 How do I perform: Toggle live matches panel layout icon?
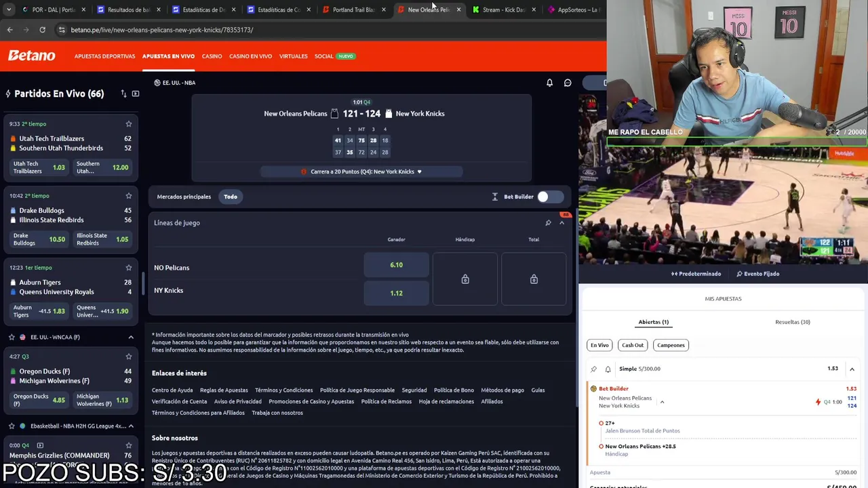[x=136, y=94]
